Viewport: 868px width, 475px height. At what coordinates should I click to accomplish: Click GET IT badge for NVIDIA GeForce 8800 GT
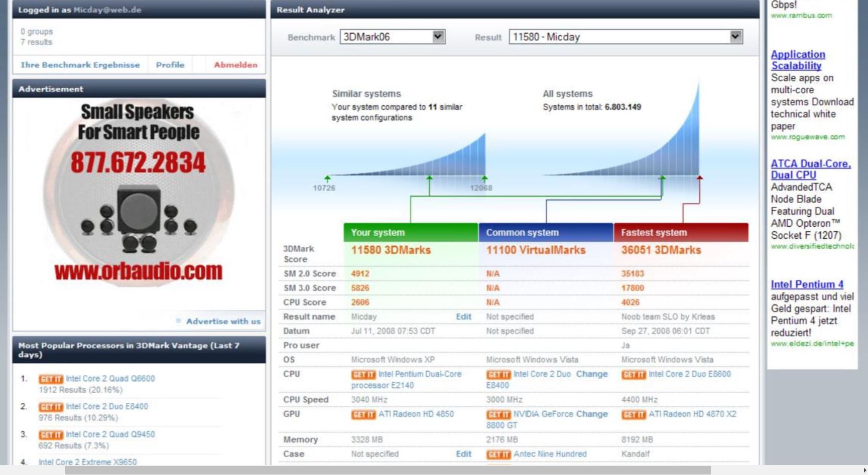[499, 415]
